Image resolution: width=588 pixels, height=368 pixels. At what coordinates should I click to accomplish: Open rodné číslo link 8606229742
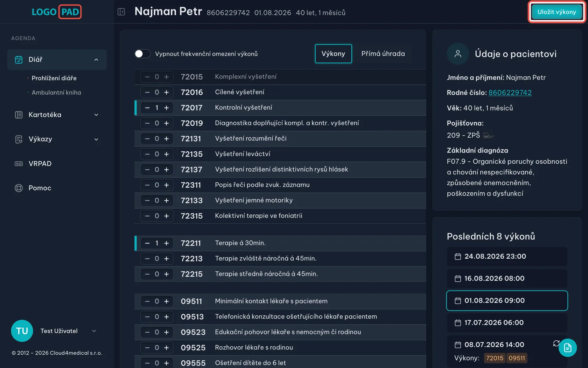coord(510,93)
